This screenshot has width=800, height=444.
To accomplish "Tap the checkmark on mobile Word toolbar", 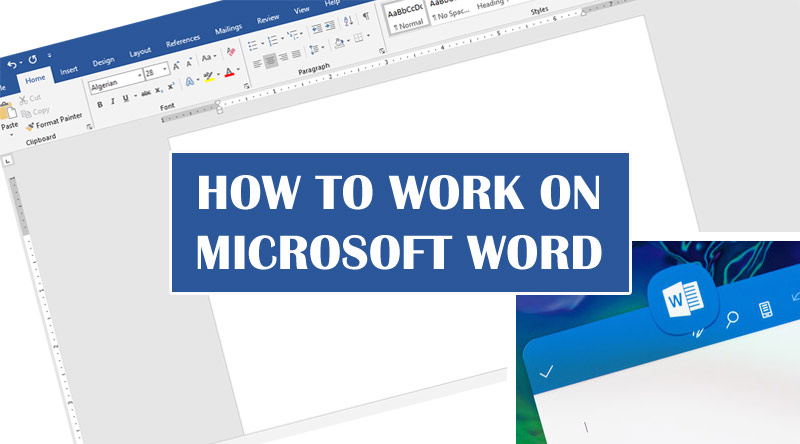I will pyautogui.click(x=546, y=371).
